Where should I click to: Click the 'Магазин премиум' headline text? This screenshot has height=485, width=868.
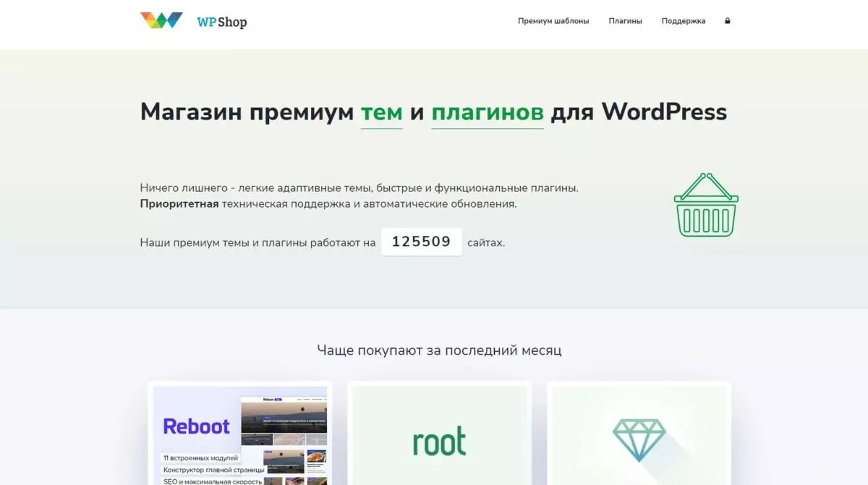247,112
